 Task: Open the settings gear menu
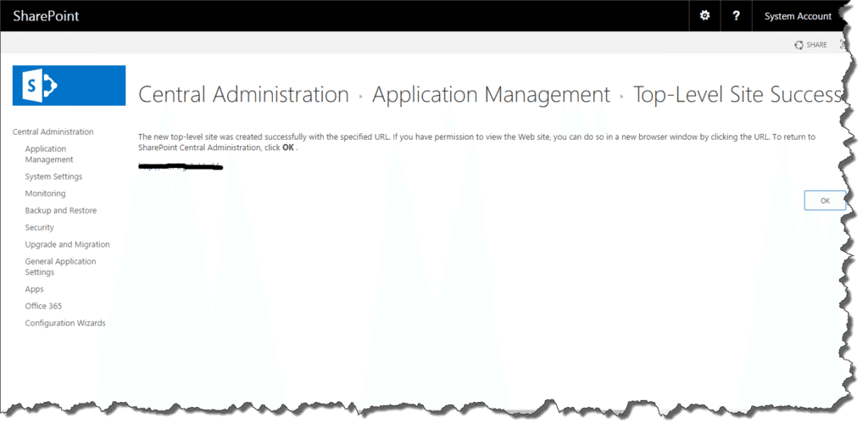[x=704, y=16]
